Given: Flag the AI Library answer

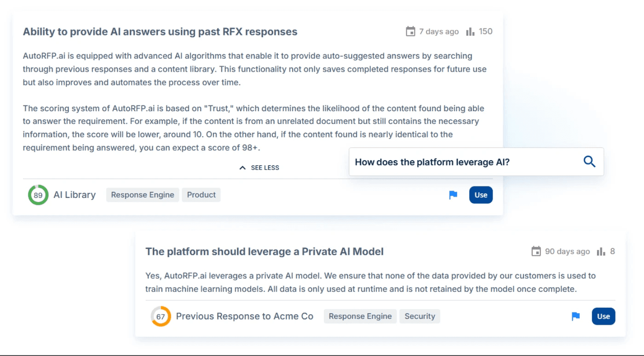Looking at the screenshot, I should point(453,195).
